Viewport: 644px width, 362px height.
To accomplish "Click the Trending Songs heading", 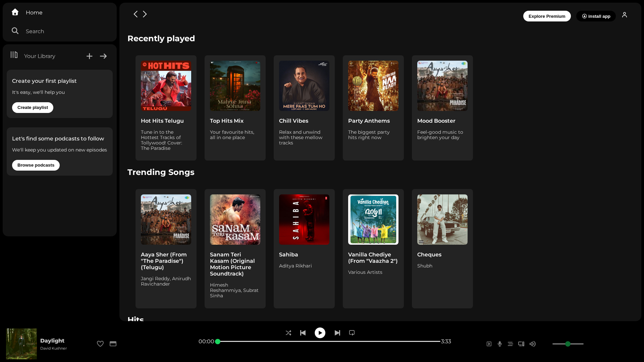I will pos(161,172).
